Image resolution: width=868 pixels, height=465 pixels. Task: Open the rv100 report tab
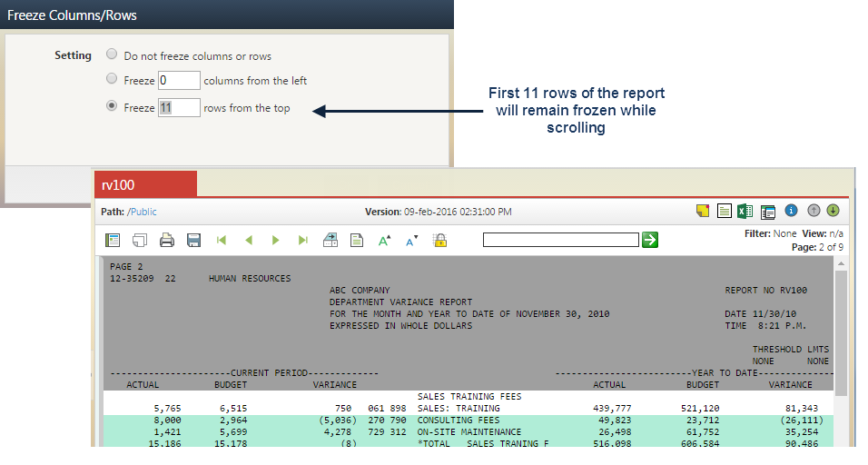[145, 184]
